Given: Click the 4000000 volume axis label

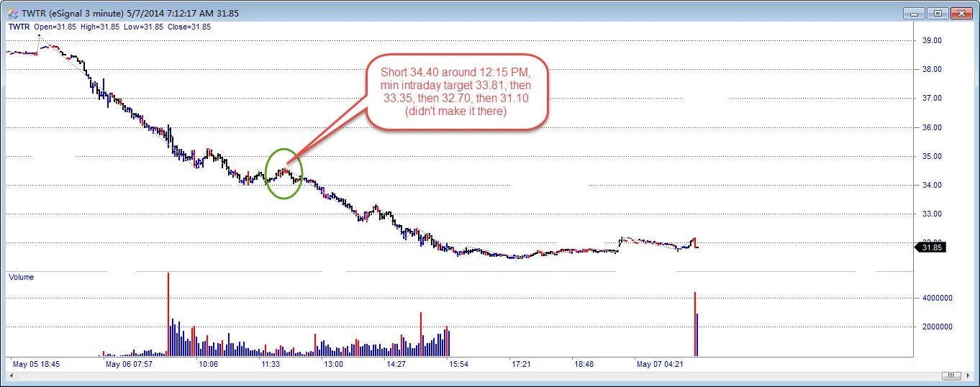Looking at the screenshot, I should (936, 298).
